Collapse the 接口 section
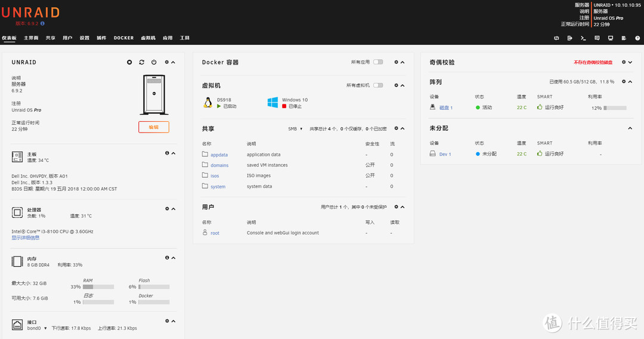 [x=174, y=321]
